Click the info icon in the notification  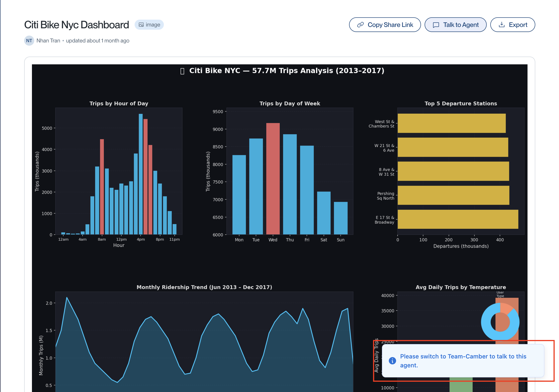click(392, 361)
